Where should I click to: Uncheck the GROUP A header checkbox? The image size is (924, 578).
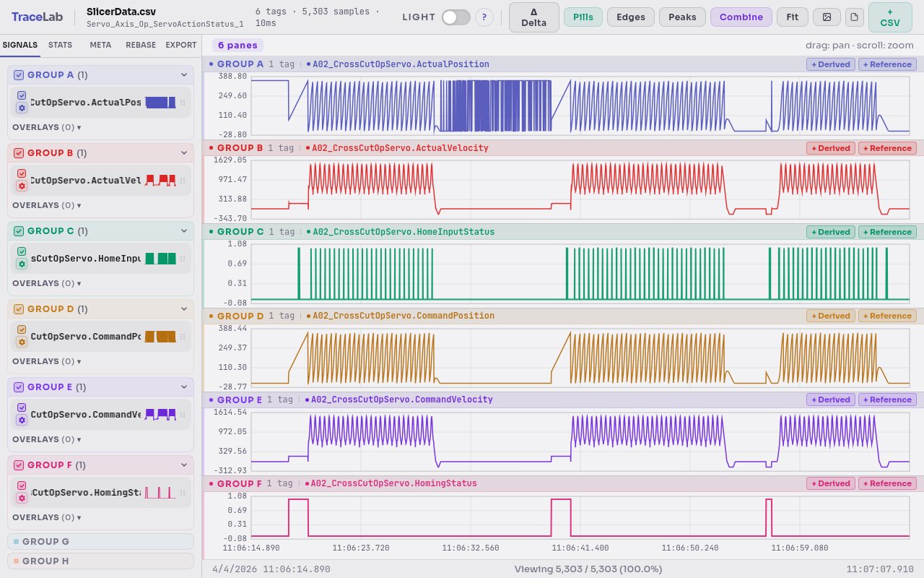19,74
